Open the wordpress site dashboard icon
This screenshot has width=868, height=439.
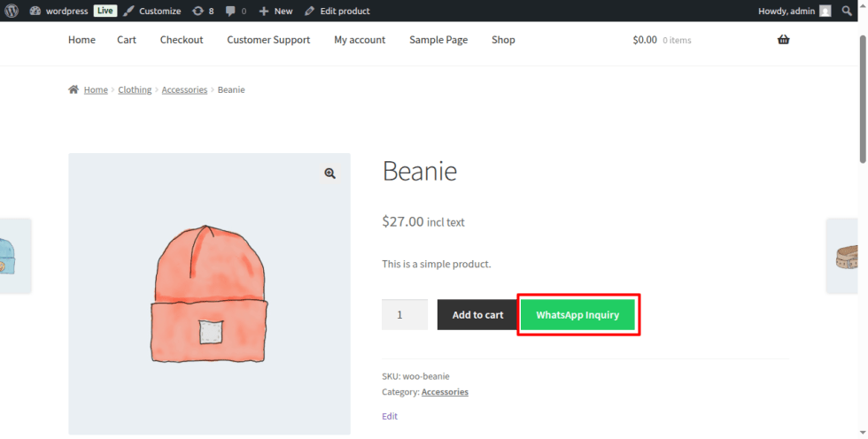[x=35, y=11]
